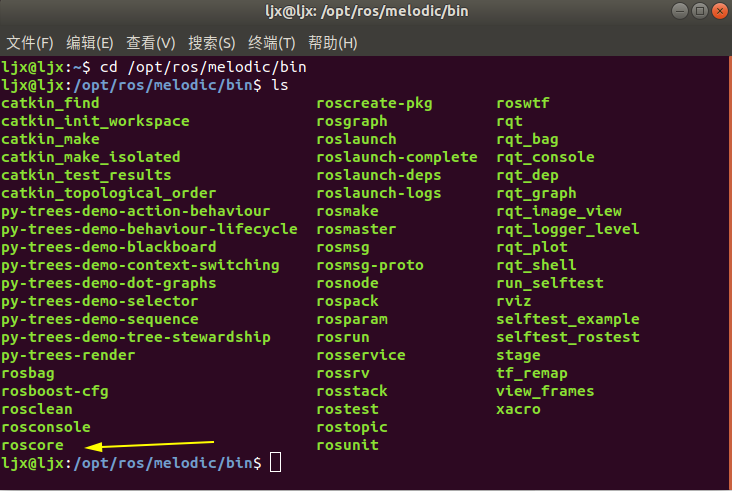Click py-trees-demo-tree-stewardship entry

point(136,337)
